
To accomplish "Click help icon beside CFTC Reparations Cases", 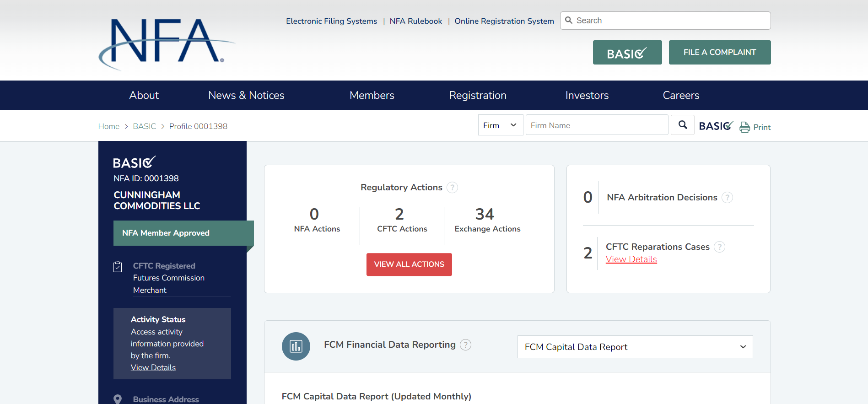I will coord(719,247).
